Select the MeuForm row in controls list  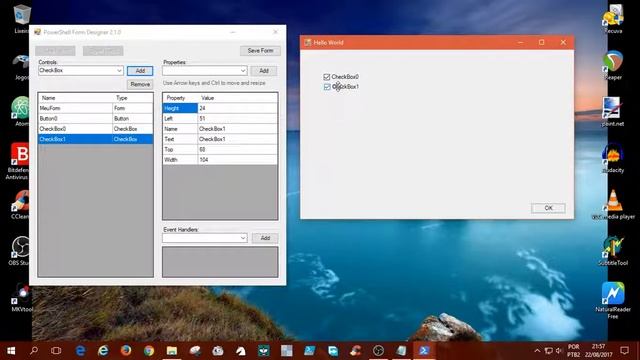click(96, 108)
